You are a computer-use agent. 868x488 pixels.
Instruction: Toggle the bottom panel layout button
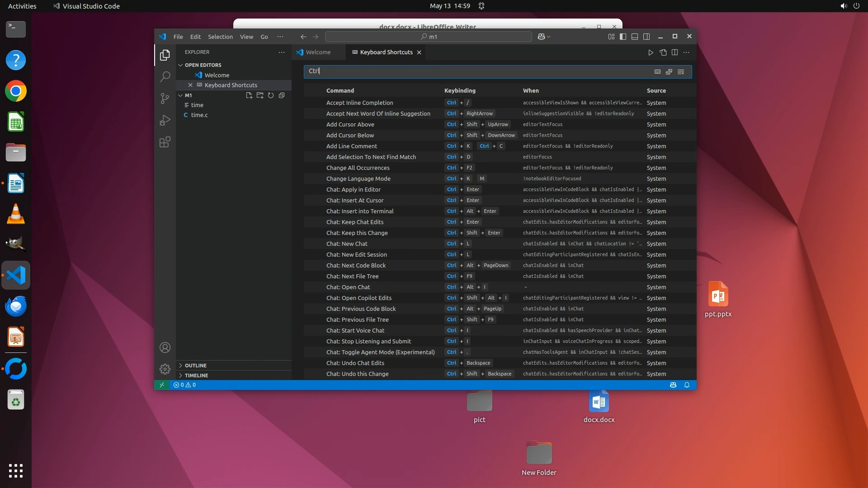635,37
